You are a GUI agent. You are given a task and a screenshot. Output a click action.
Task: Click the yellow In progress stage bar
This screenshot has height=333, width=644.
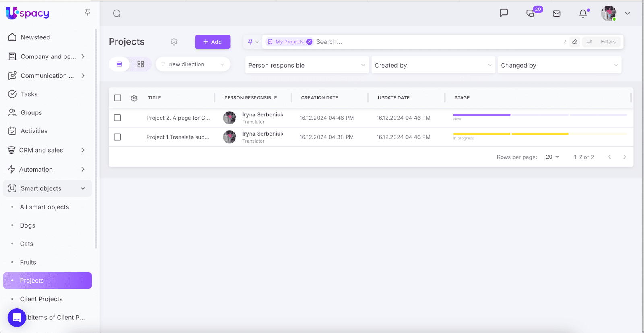coord(510,134)
